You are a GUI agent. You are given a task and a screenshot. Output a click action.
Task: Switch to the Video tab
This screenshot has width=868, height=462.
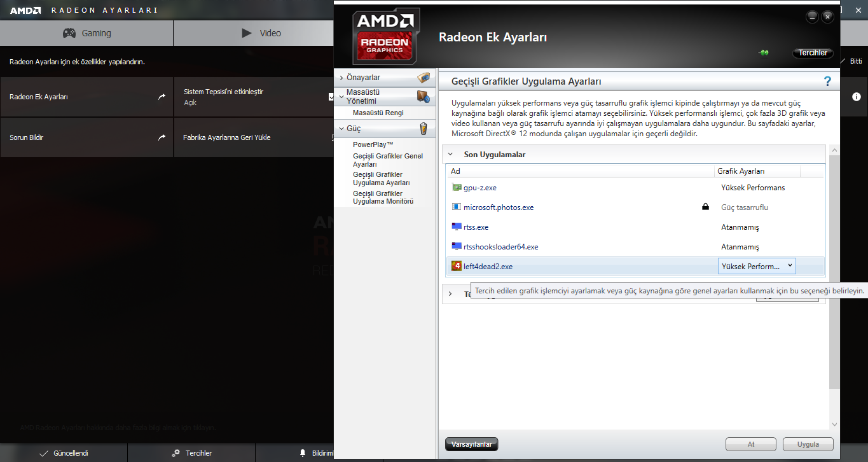254,33
